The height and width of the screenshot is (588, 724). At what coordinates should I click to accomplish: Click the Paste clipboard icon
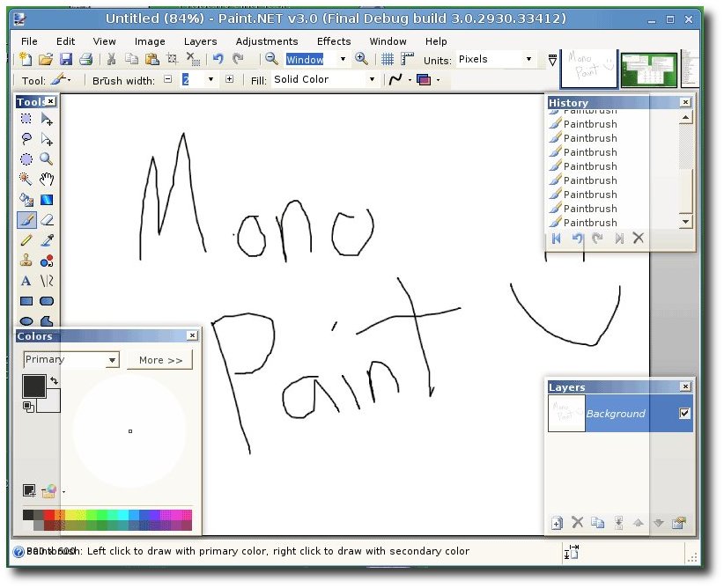[151, 59]
